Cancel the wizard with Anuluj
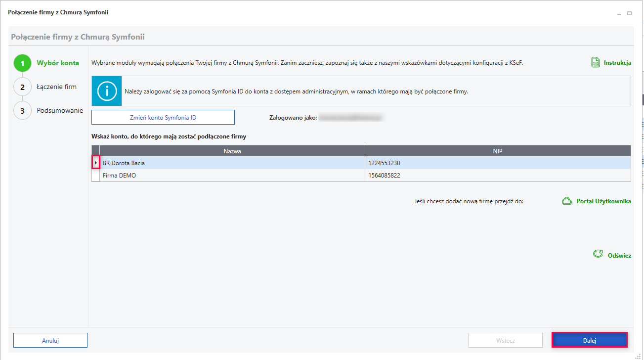644x360 pixels. pos(50,340)
